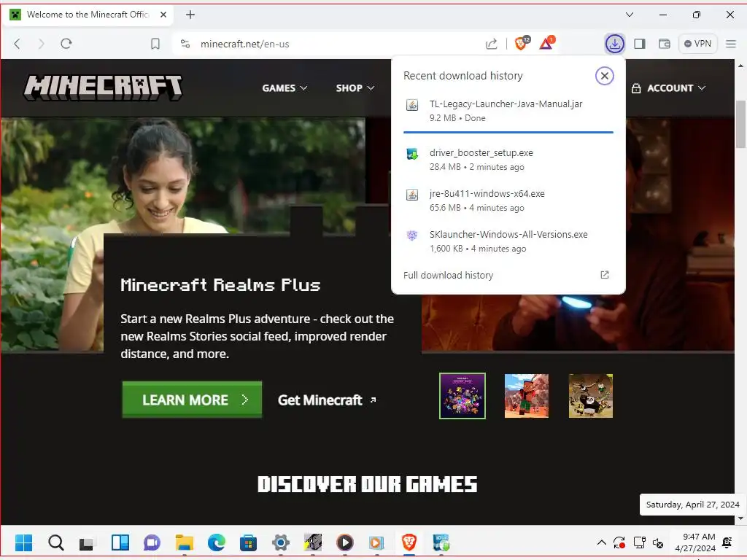Screen dimensions: 747x560
Task: Select the Welcome to the Minecraft tab
Action: [x=88, y=15]
